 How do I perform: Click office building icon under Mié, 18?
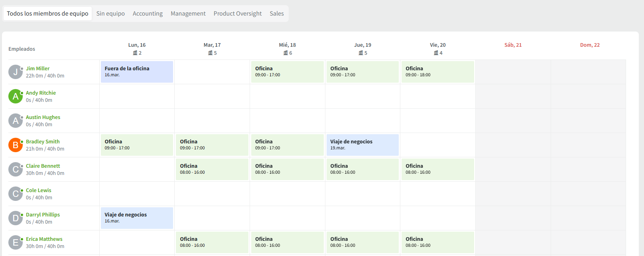tap(286, 53)
